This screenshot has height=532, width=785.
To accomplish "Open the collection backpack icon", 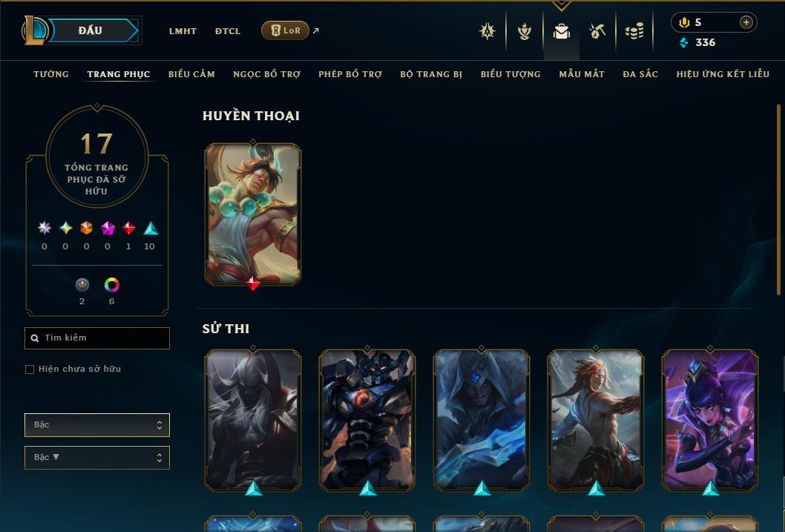I will point(561,31).
